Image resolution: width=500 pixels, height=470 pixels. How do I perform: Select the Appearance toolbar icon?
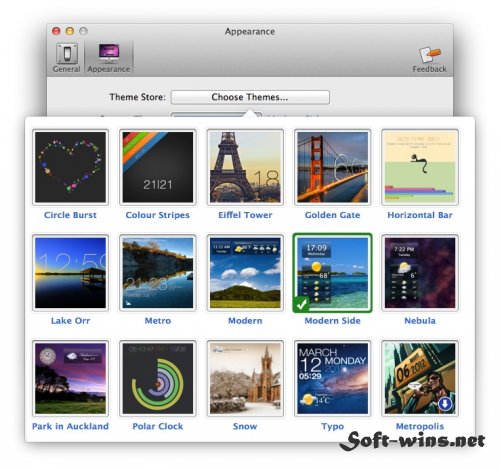tap(109, 57)
